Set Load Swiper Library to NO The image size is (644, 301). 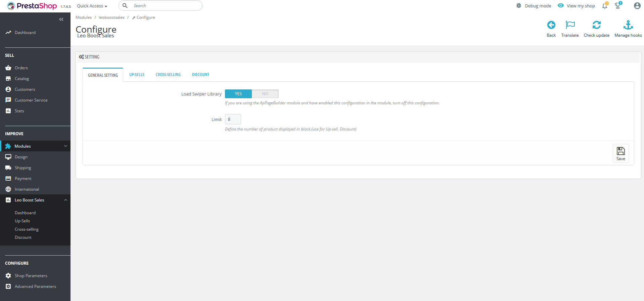265,94
